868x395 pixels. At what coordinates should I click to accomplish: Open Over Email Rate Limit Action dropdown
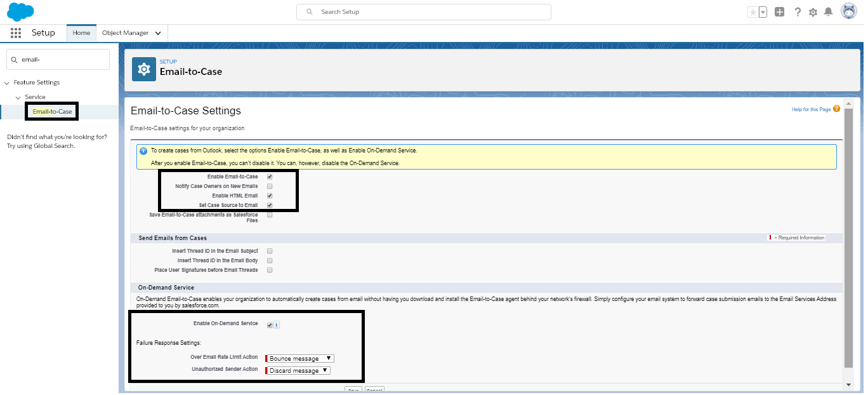299,358
